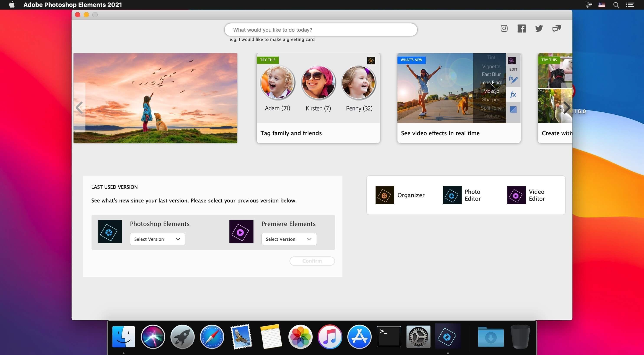Click the feedback/chat icon
The image size is (644, 355).
pyautogui.click(x=557, y=28)
